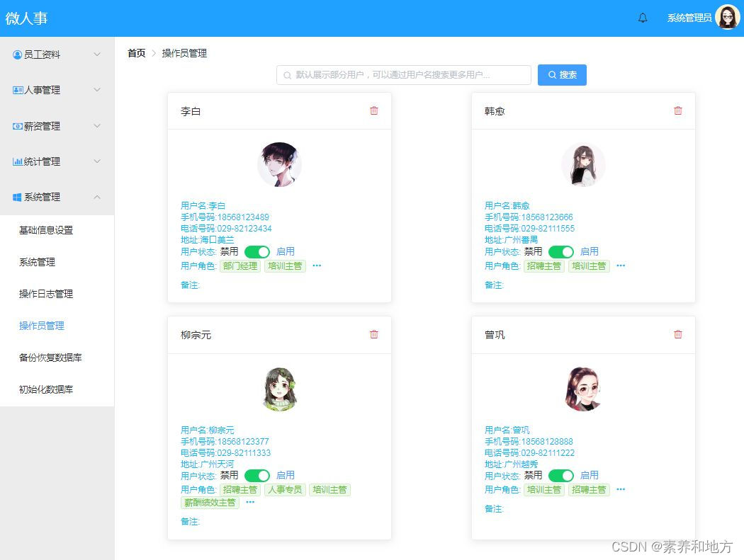This screenshot has height=560, width=744.
Task: Click the username search input field
Action: [404, 75]
